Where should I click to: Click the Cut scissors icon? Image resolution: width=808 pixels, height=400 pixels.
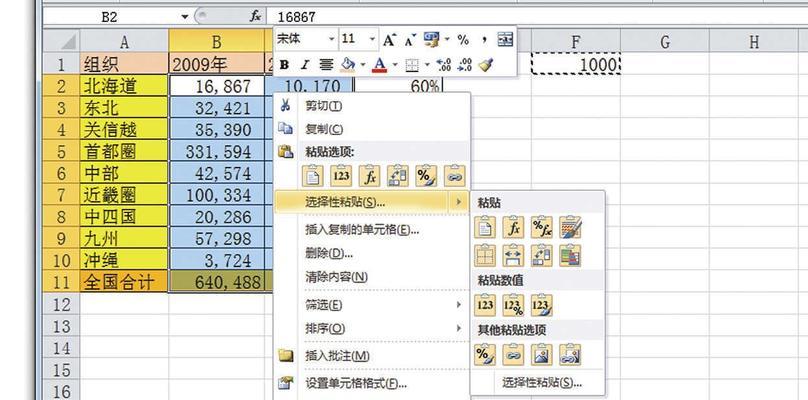coord(285,106)
